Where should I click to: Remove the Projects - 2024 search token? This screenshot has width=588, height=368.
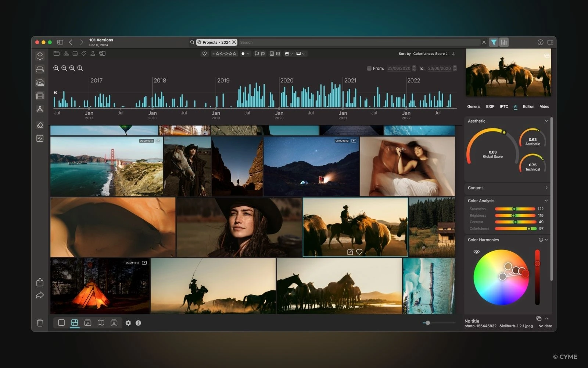click(x=234, y=42)
